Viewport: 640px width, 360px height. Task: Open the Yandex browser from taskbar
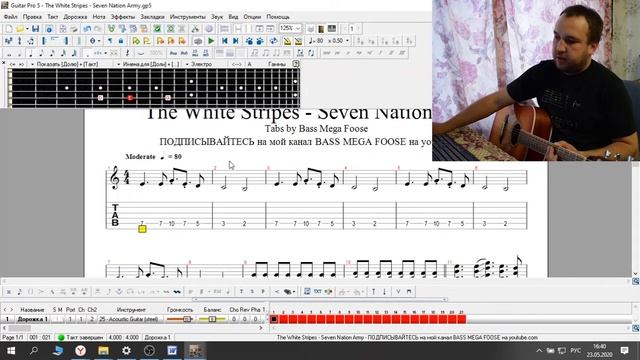tap(80, 351)
